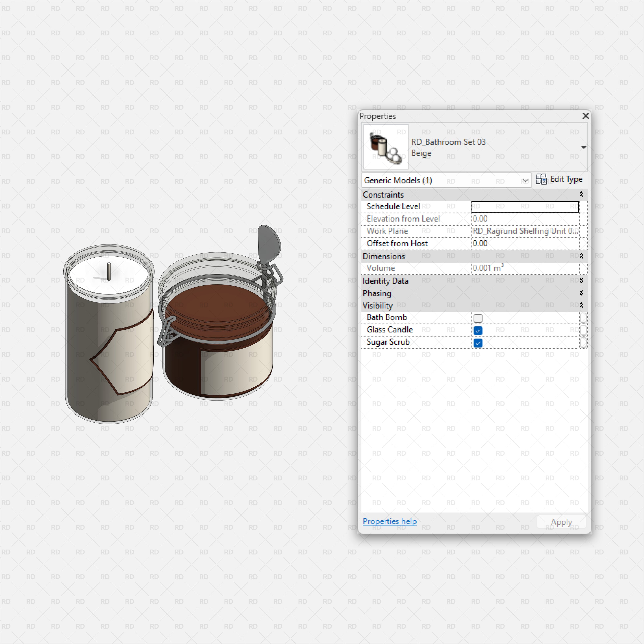This screenshot has width=644, height=644.
Task: Click associate parameter button beside Bath Bomb
Action: [583, 318]
